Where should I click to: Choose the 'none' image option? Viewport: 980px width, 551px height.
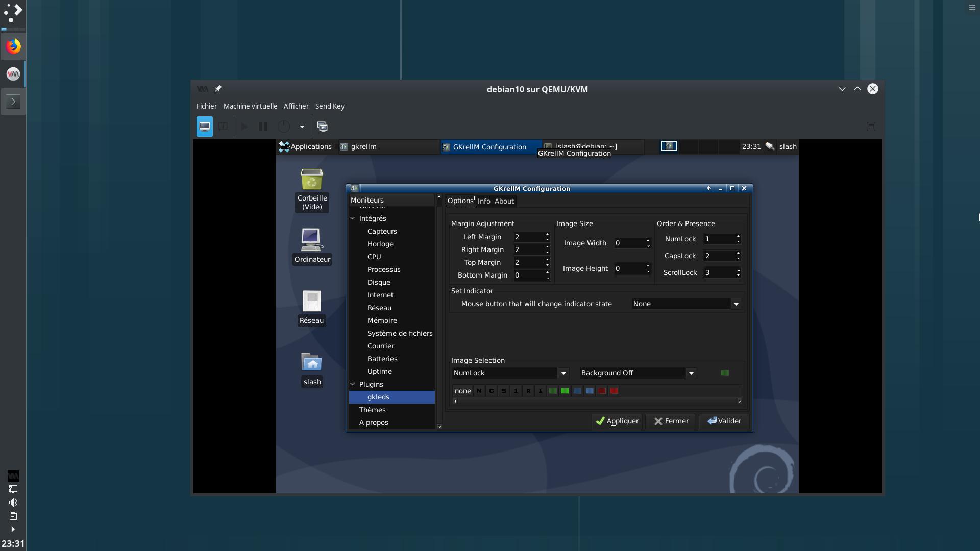tap(463, 391)
